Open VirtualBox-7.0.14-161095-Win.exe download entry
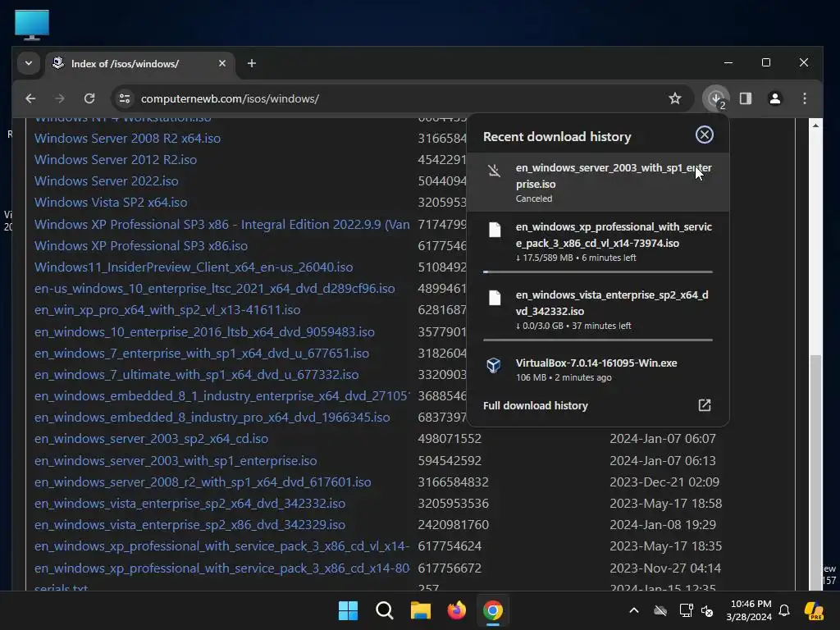The width and height of the screenshot is (840, 630). (598, 370)
